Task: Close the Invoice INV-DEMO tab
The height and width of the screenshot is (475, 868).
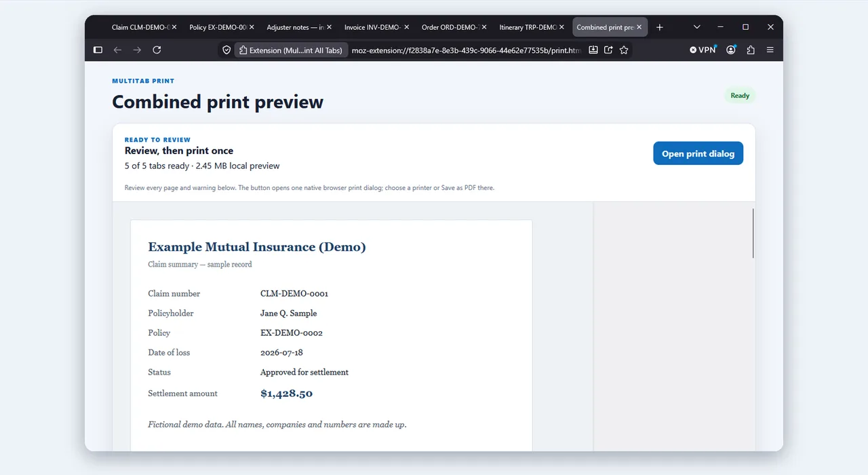Action: (406, 27)
